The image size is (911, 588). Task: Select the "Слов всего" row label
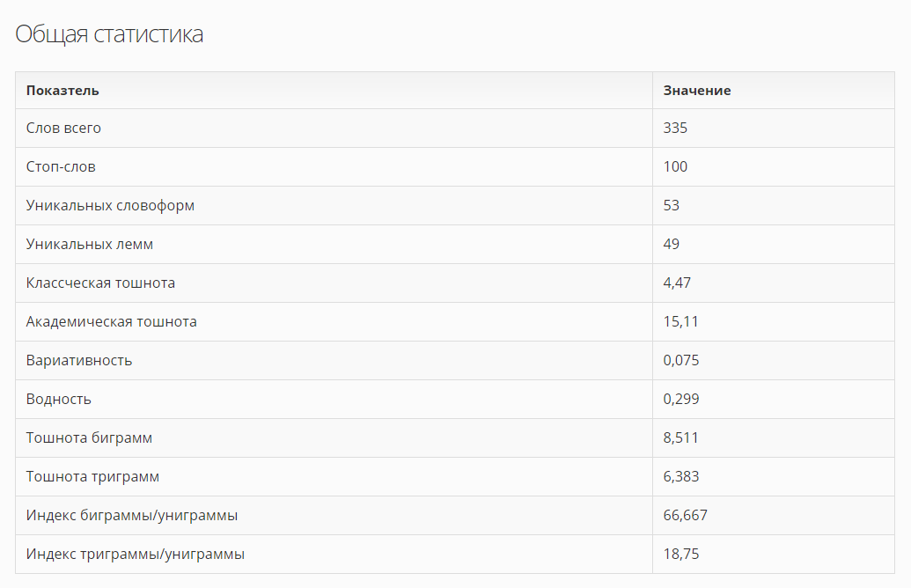point(63,129)
